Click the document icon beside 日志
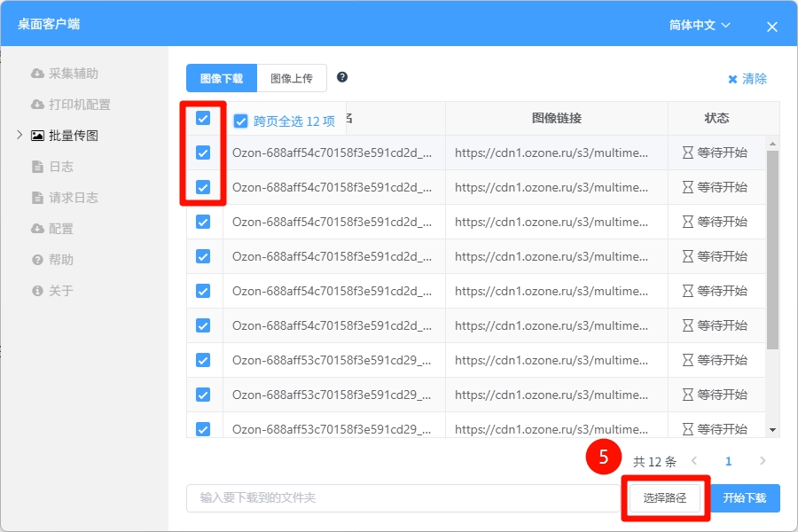The width and height of the screenshot is (798, 532). pyautogui.click(x=37, y=167)
